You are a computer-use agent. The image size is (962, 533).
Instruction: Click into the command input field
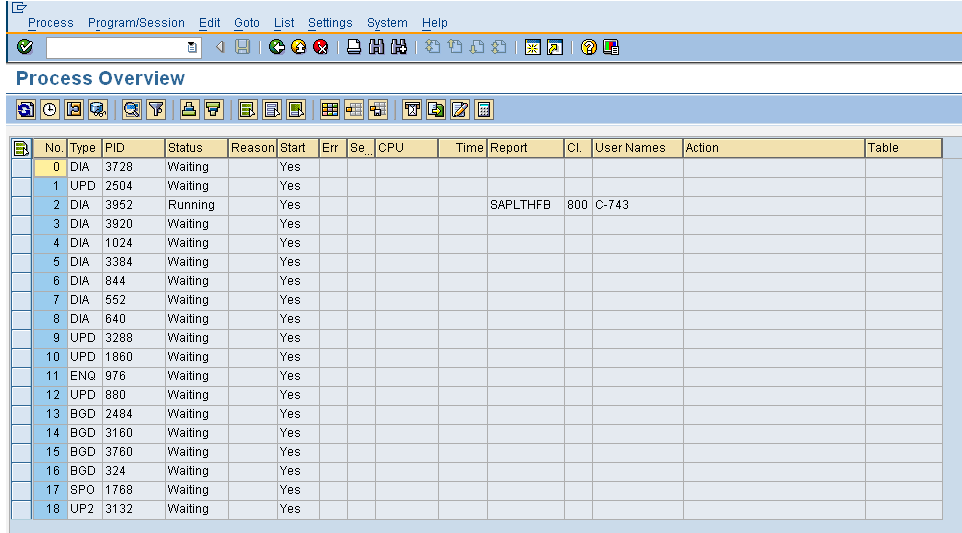tap(115, 47)
